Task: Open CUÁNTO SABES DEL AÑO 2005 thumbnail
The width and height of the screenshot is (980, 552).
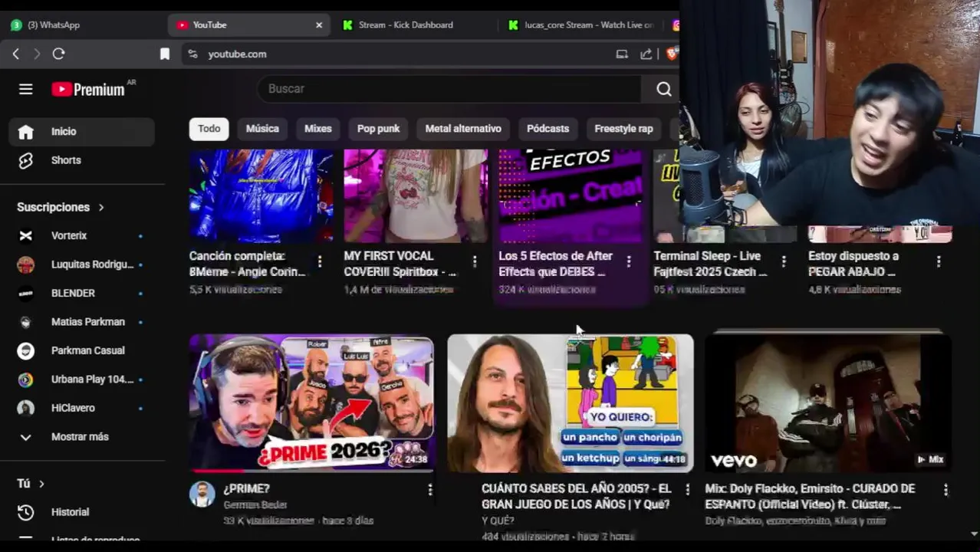Action: 571,403
